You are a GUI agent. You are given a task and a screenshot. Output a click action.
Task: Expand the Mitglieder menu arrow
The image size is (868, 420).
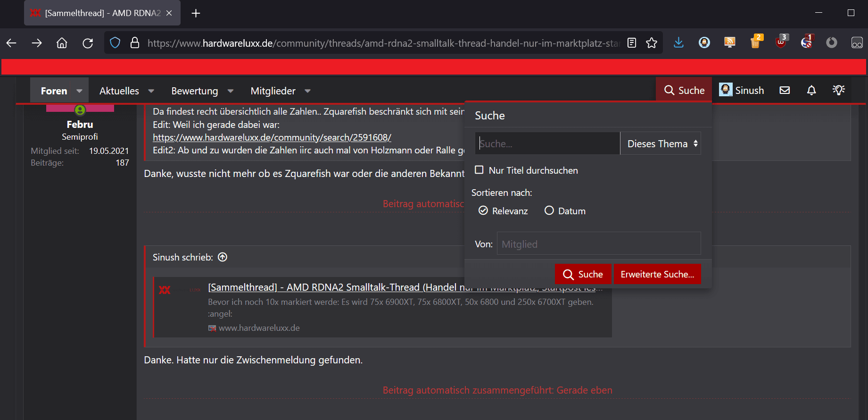tap(308, 91)
